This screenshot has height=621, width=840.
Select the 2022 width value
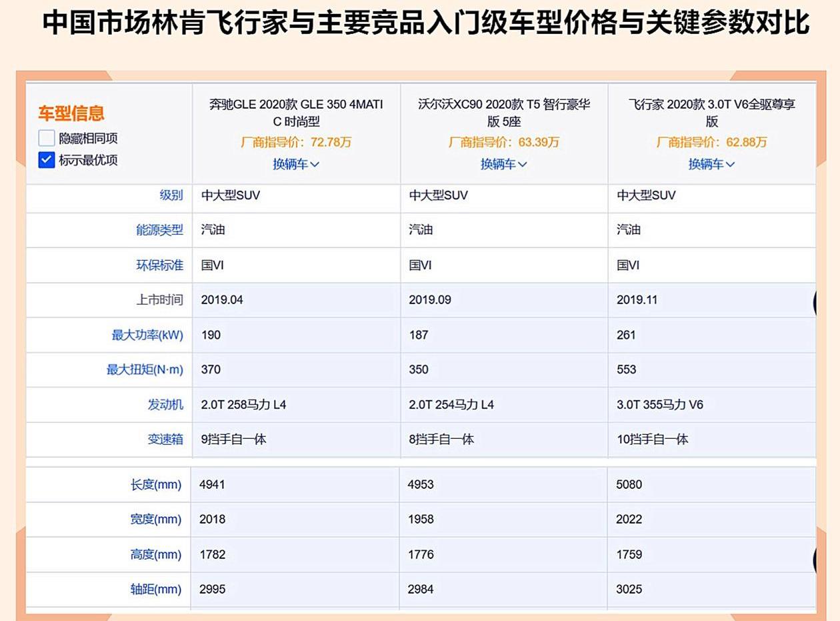[629, 519]
